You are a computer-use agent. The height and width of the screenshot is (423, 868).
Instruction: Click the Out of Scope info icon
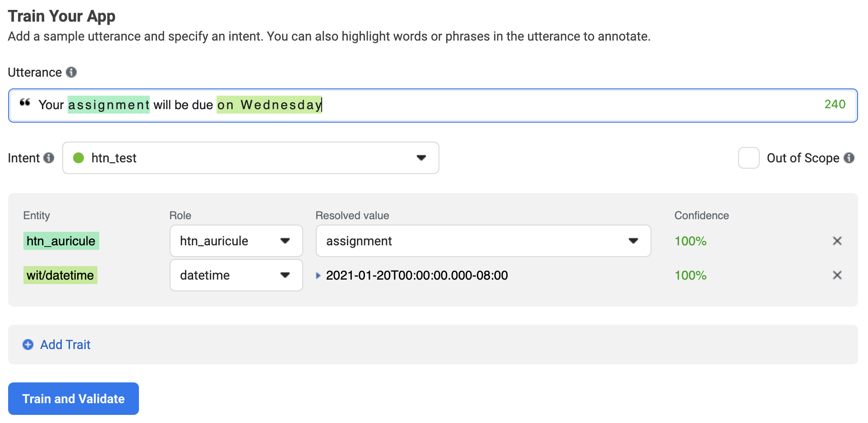tap(849, 158)
